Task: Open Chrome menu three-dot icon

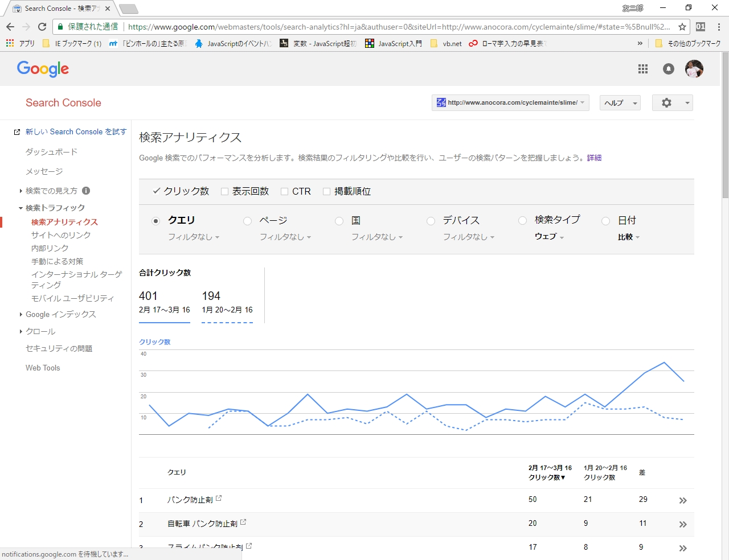Action: click(x=719, y=27)
